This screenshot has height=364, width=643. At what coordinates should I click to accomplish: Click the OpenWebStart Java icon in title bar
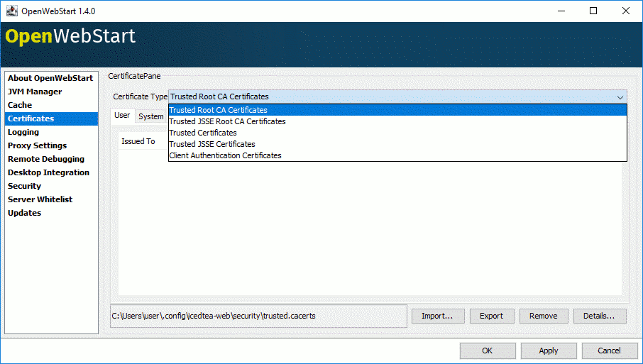coord(12,11)
